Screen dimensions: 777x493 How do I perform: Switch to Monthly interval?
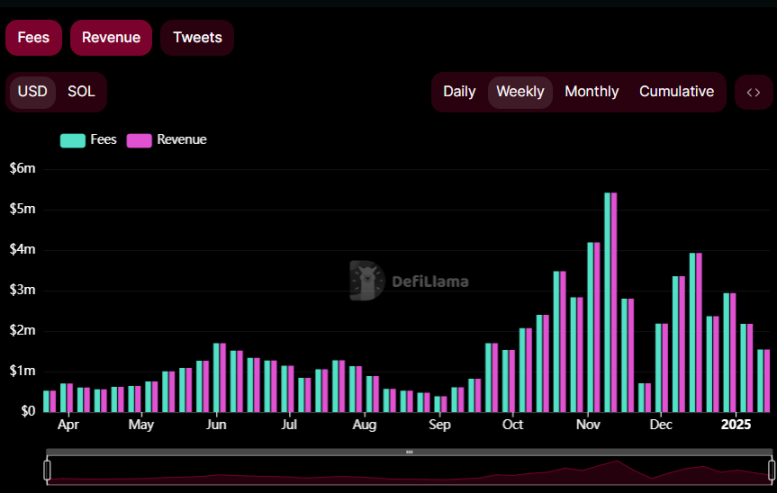click(x=591, y=92)
